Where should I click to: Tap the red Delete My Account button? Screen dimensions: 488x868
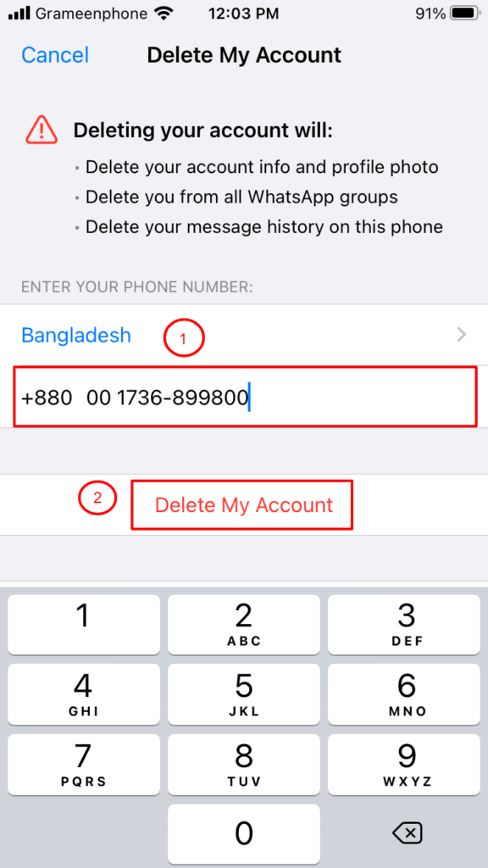[x=243, y=505]
